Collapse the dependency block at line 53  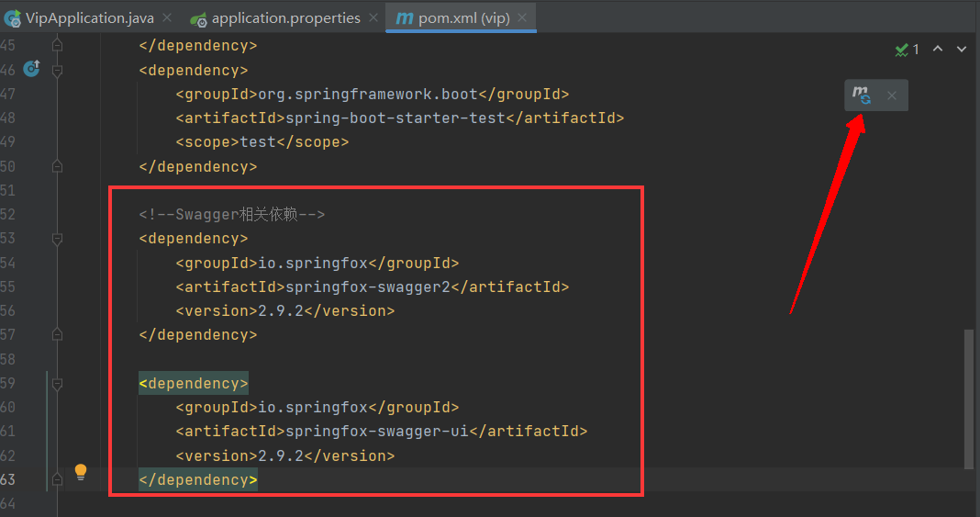57,239
